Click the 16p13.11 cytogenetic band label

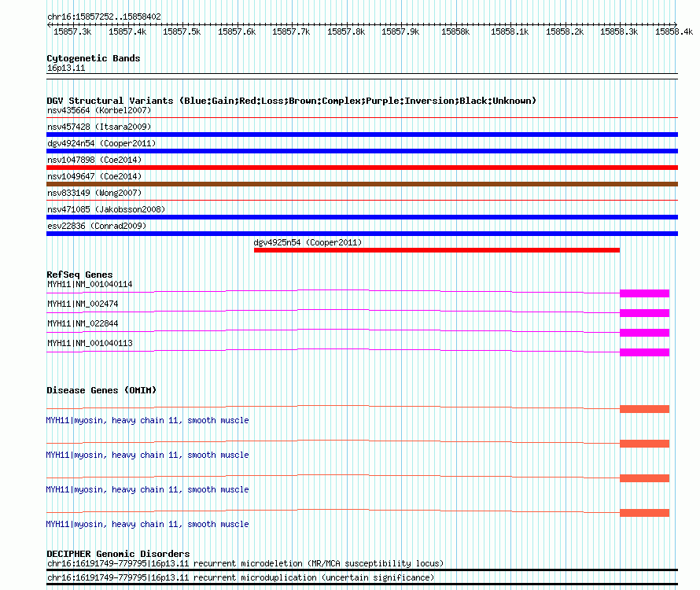pos(66,68)
